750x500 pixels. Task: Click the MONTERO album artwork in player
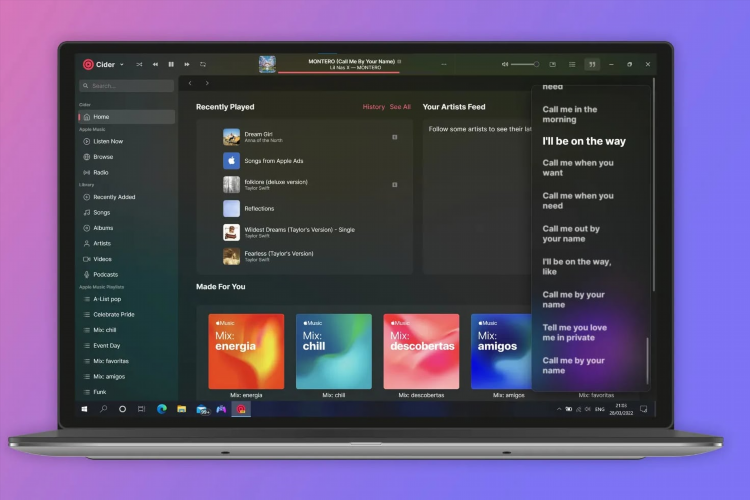coord(267,64)
